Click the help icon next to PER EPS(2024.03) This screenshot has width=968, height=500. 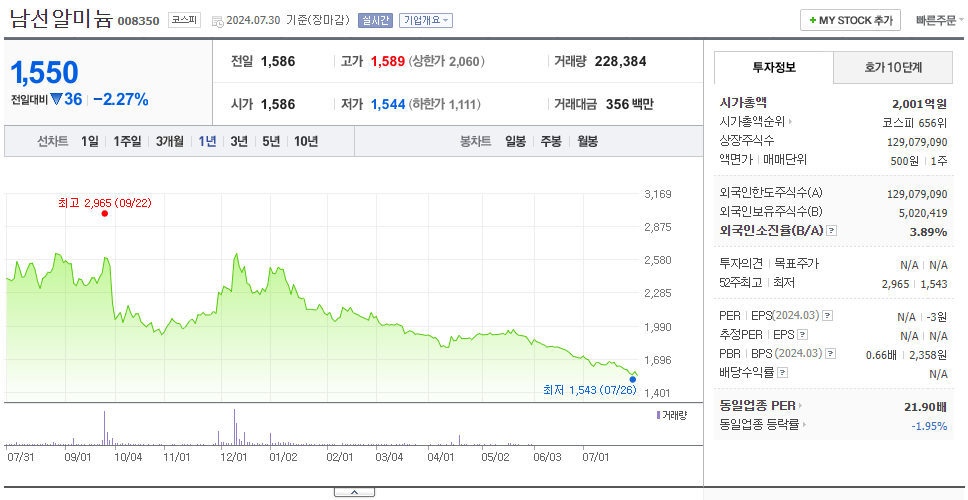[x=827, y=316]
